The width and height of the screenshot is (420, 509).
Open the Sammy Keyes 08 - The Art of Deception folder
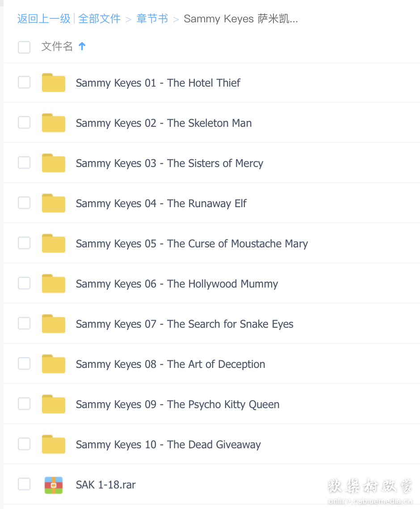[x=170, y=364]
